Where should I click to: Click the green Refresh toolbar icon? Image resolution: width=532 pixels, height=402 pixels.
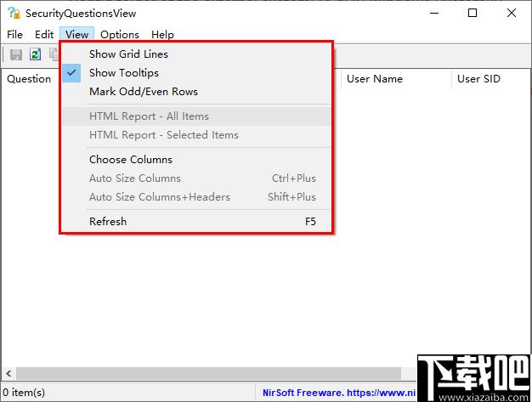pyautogui.click(x=36, y=54)
